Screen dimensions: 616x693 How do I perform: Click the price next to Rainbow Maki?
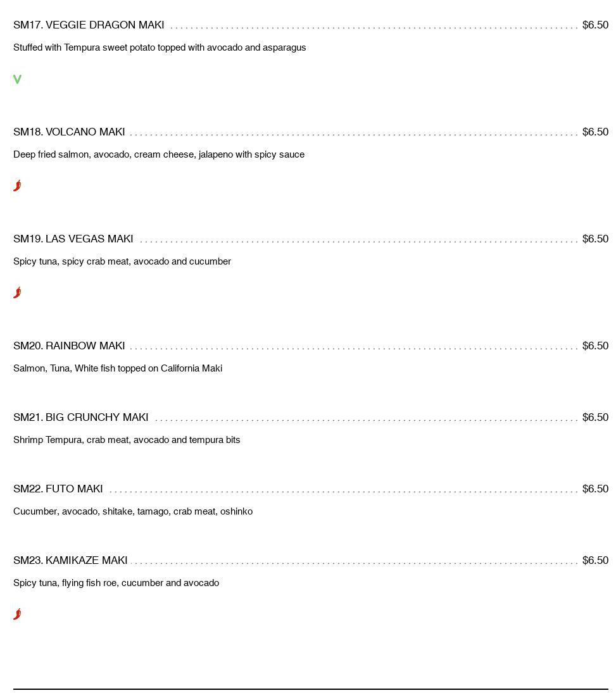[x=595, y=346]
